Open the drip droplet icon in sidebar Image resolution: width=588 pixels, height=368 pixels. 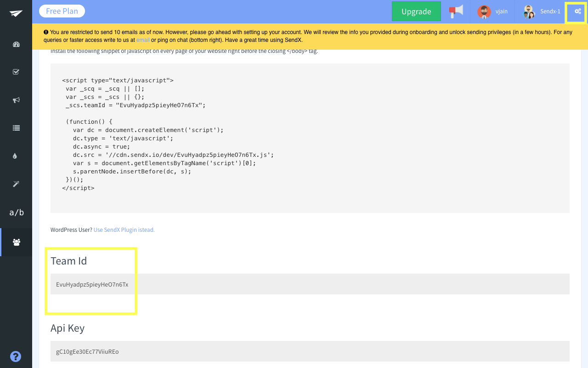point(15,156)
